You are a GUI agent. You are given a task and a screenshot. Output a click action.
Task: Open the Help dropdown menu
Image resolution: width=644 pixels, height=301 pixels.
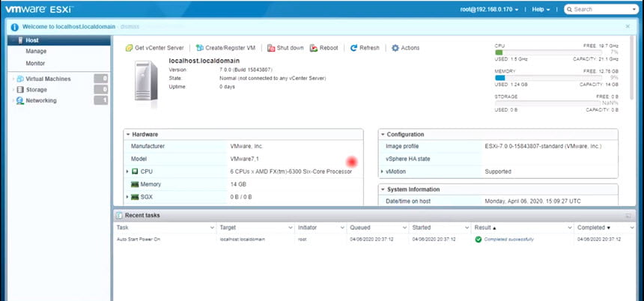[541, 9]
